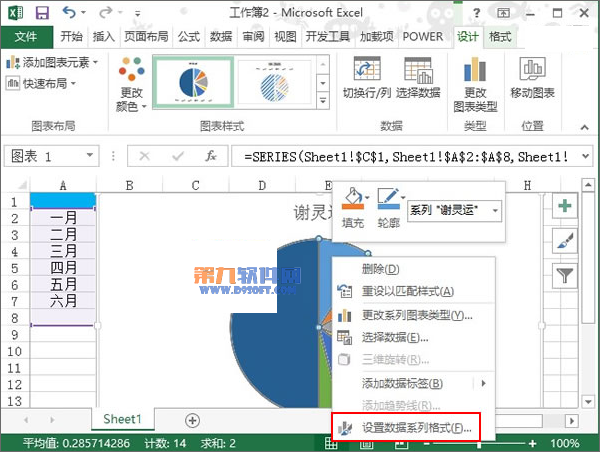Click the vertical scrollbar down arrow
The image size is (600, 452).
pyautogui.click(x=588, y=401)
